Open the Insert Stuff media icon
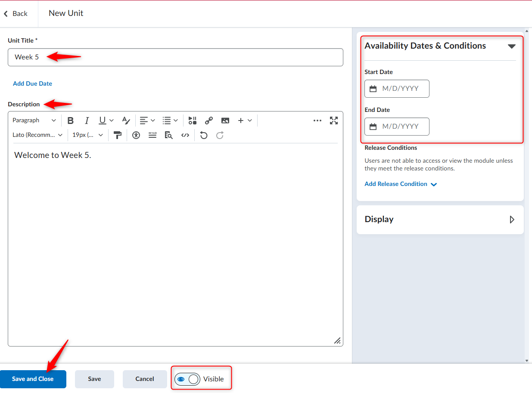532x393 pixels. click(193, 121)
